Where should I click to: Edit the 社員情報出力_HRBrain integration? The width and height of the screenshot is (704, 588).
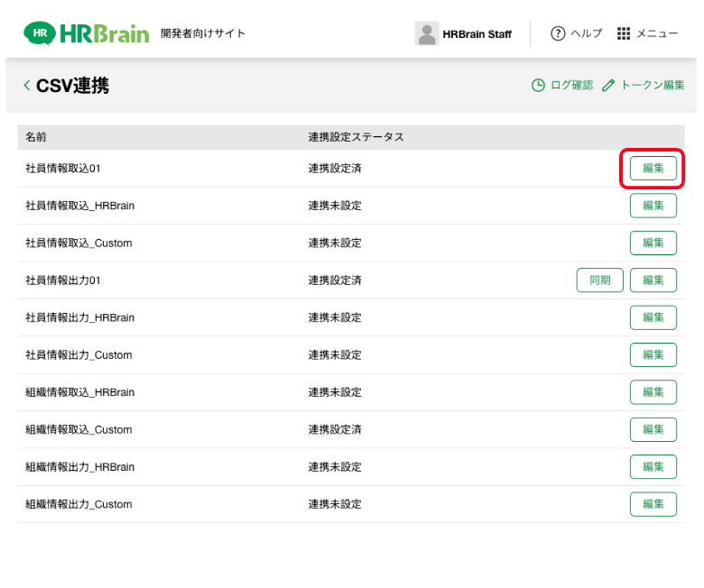click(653, 317)
